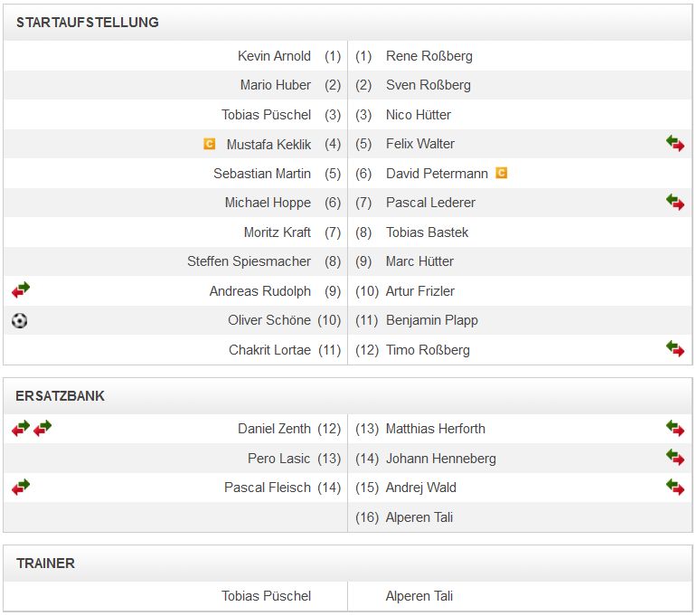Screen dimensions: 697x616
Task: Click substitution icon beside Pascal Lederer
Action: pyautogui.click(x=674, y=203)
